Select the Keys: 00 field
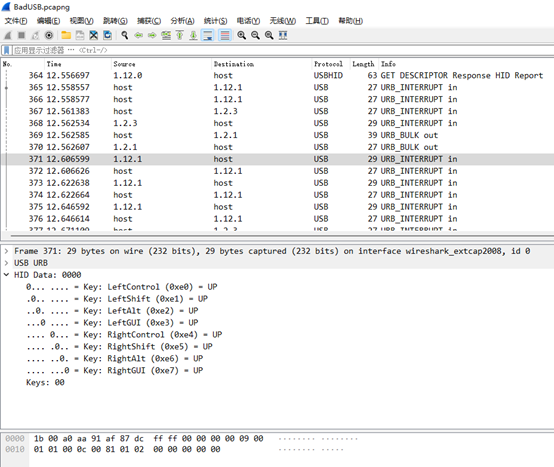This screenshot has height=467, width=554. pyautogui.click(x=45, y=383)
